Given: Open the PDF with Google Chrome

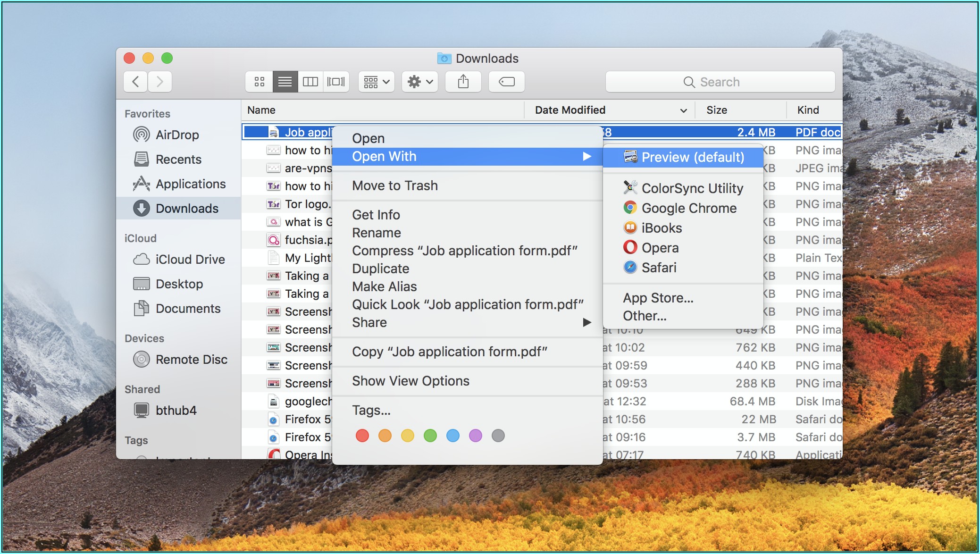Looking at the screenshot, I should (688, 208).
